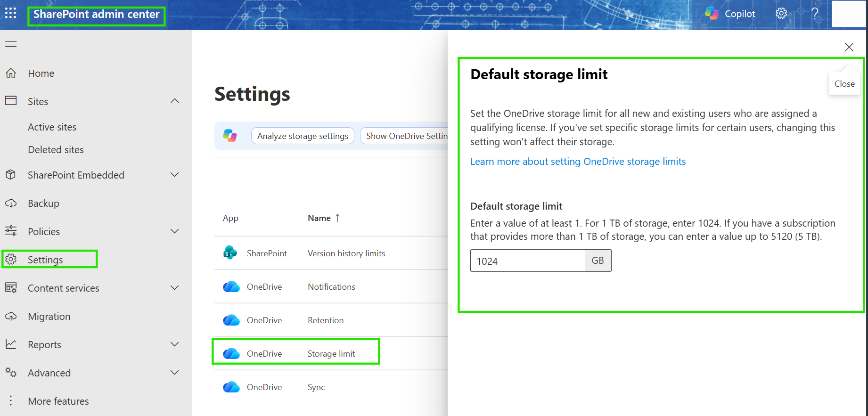Click the account profile box in header
868x416 pixels.
click(849, 14)
